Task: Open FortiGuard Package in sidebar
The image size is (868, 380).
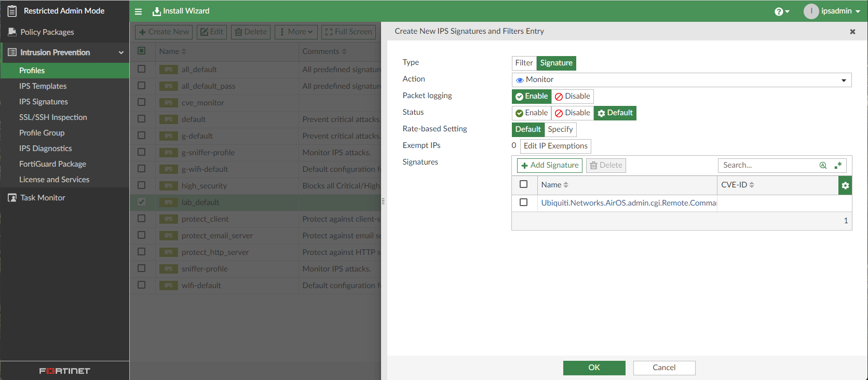Action: pyautogui.click(x=52, y=164)
